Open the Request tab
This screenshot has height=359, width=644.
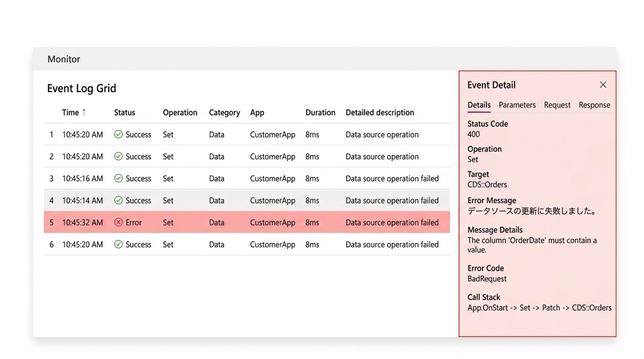click(557, 105)
